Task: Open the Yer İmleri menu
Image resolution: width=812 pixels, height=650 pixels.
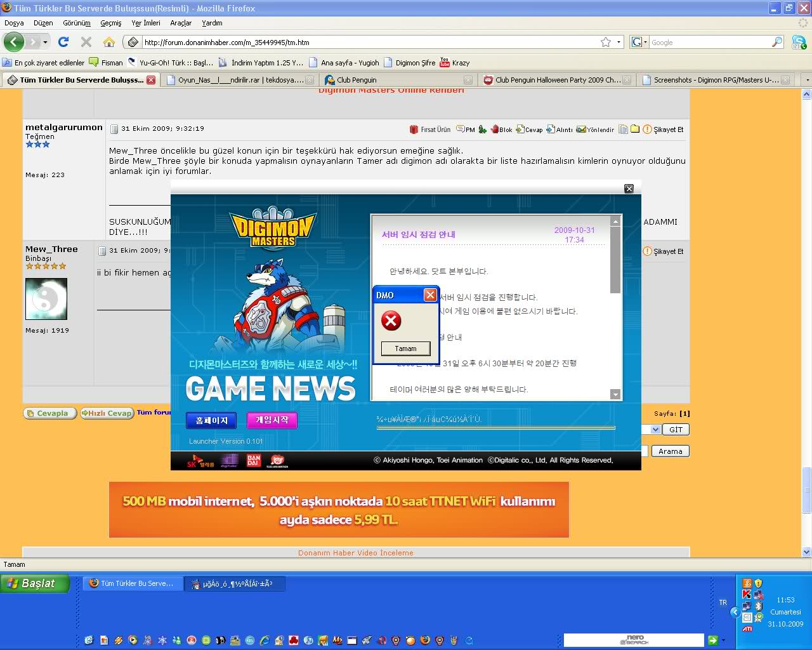Action: click(146, 23)
